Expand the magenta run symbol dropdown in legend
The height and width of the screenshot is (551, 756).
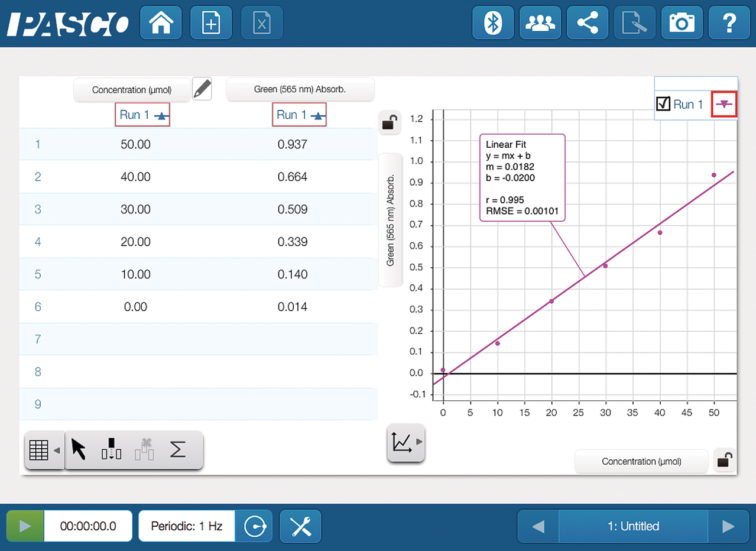click(724, 105)
